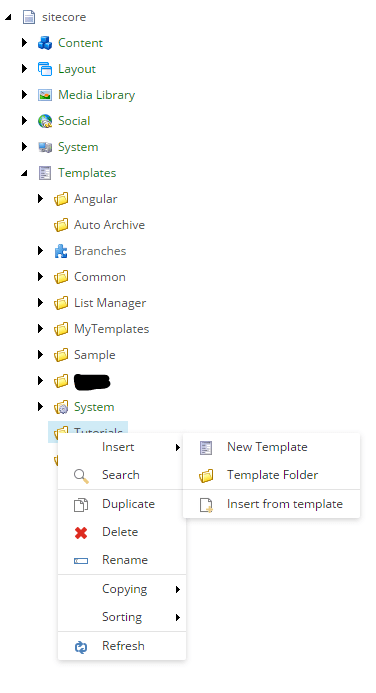Select the Auto Archive tree label
The height and width of the screenshot is (693, 376).
click(109, 225)
